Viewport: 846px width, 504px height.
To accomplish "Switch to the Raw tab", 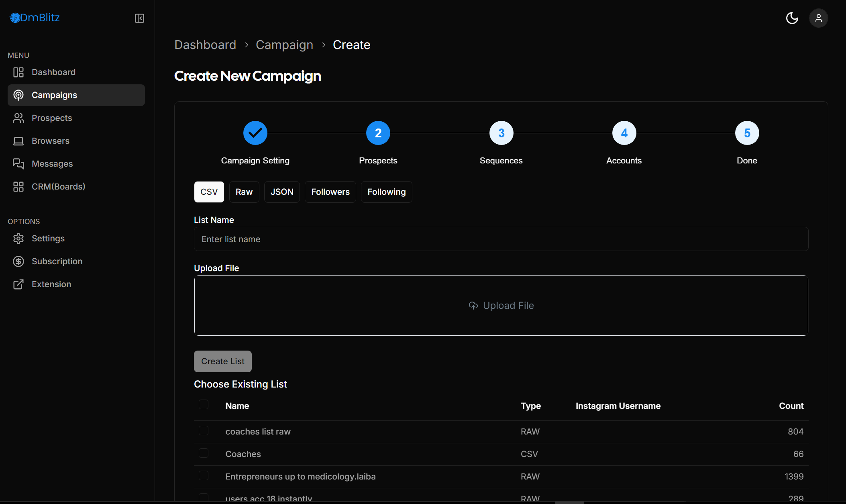I will point(244,192).
